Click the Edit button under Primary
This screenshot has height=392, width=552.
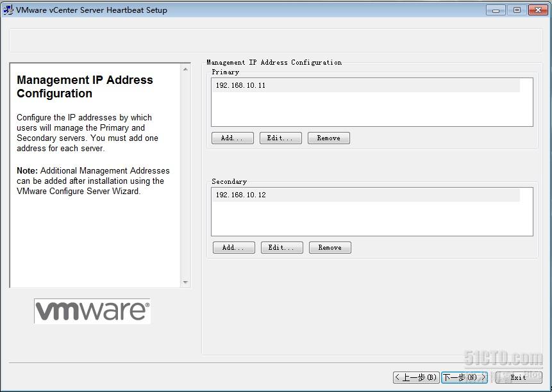coord(281,138)
